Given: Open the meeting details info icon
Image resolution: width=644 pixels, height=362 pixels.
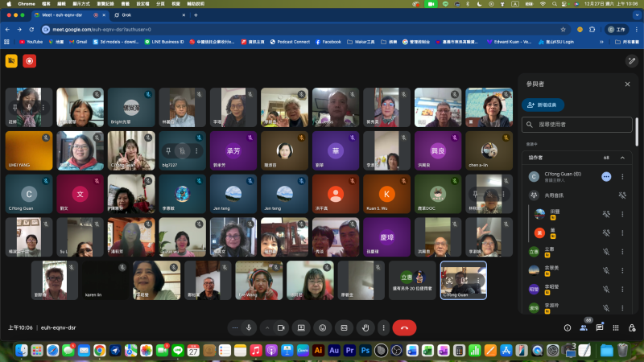Looking at the screenshot, I should tap(568, 327).
